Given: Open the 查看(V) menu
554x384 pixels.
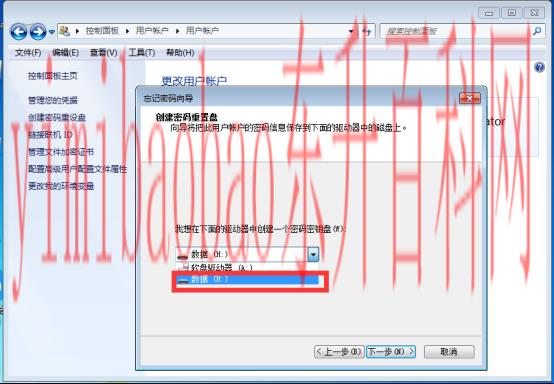Looking at the screenshot, I should [x=103, y=53].
